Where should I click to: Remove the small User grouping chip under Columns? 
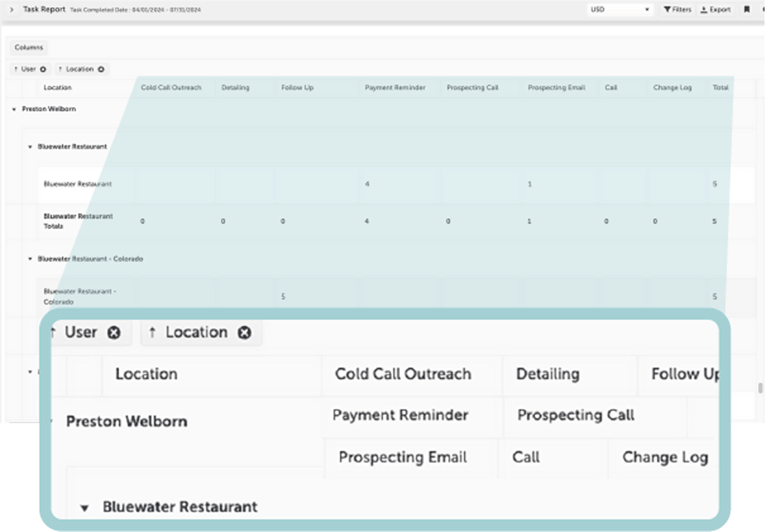(43, 70)
